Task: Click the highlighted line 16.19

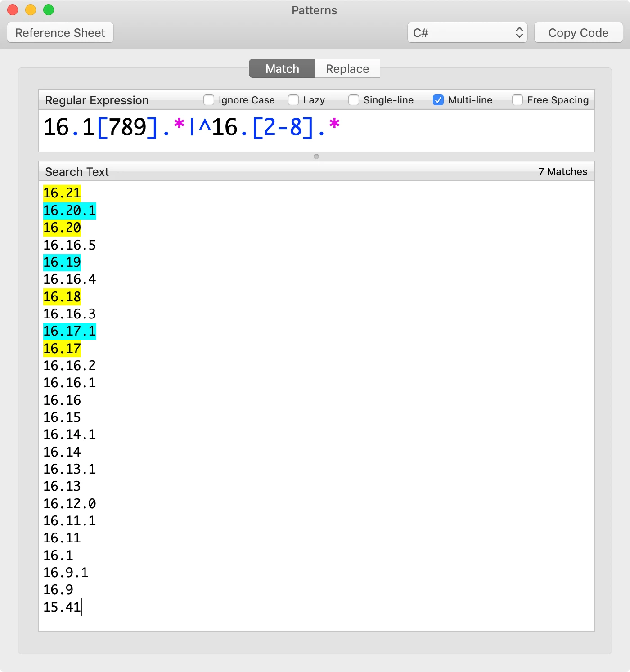Action: coord(62,262)
